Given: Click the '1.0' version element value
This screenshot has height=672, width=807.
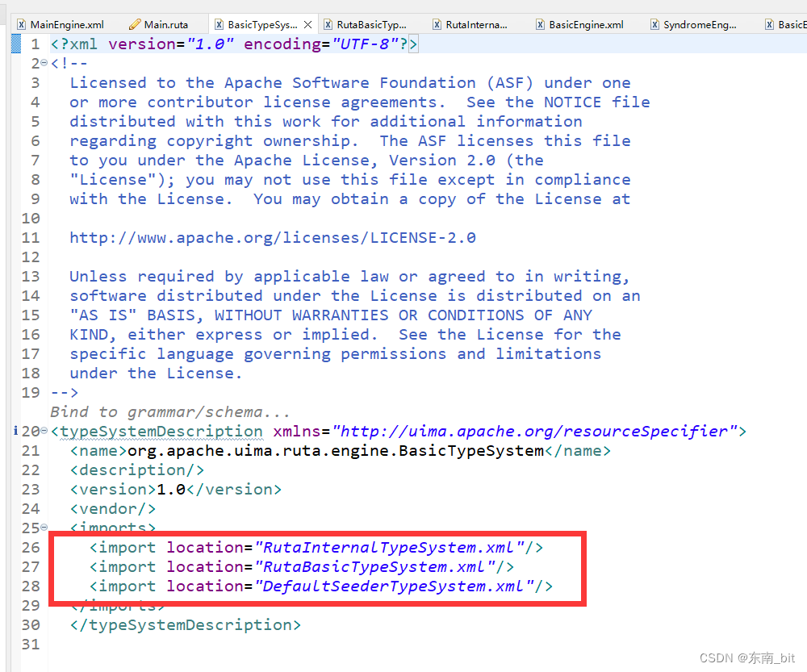Looking at the screenshot, I should [x=171, y=490].
